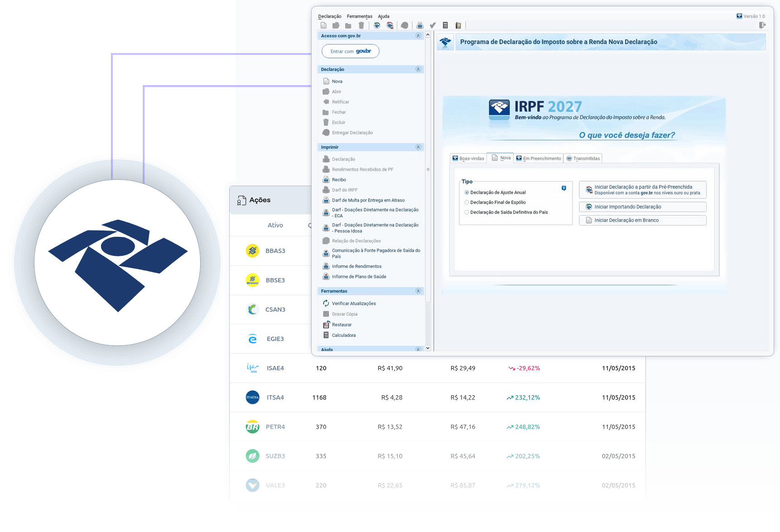Click the printer toolbar icon
The height and width of the screenshot is (532, 780).
(420, 25)
